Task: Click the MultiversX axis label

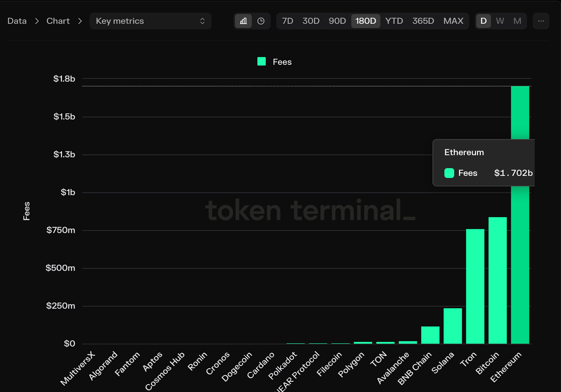Action: 77,368
